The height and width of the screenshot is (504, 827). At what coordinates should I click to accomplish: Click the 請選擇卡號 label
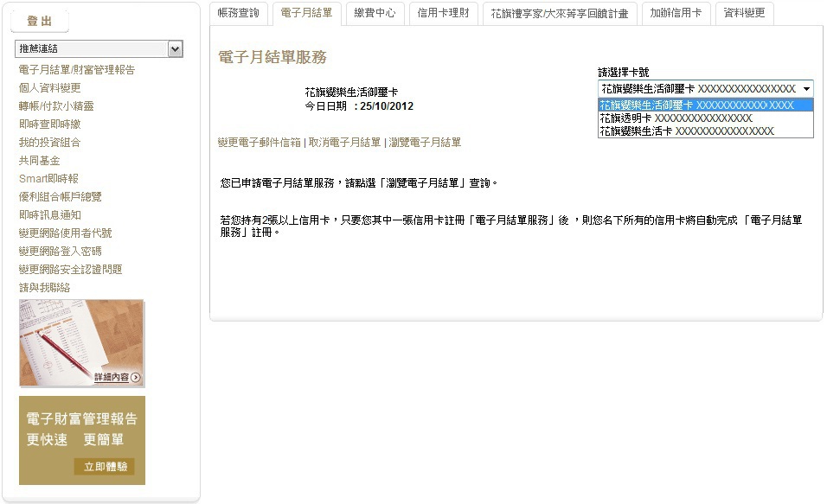(x=624, y=73)
